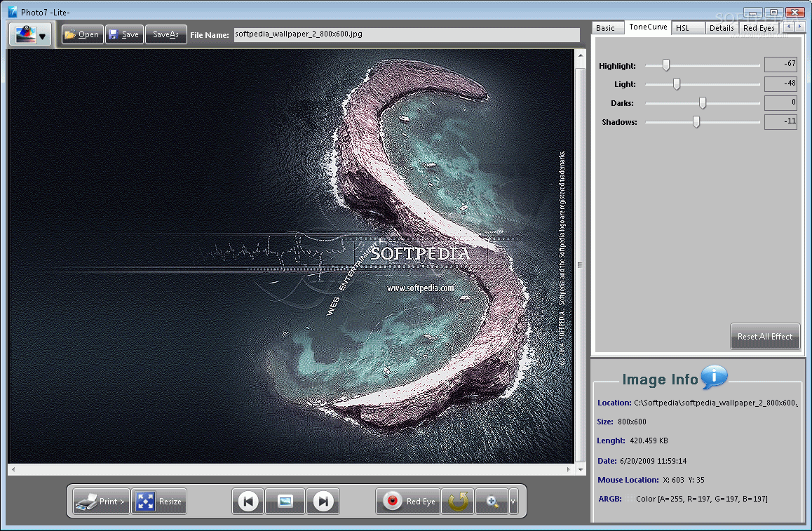Screen dimensions: 812x531
Task: Switch to the ToneCurve tab
Action: 649,27
